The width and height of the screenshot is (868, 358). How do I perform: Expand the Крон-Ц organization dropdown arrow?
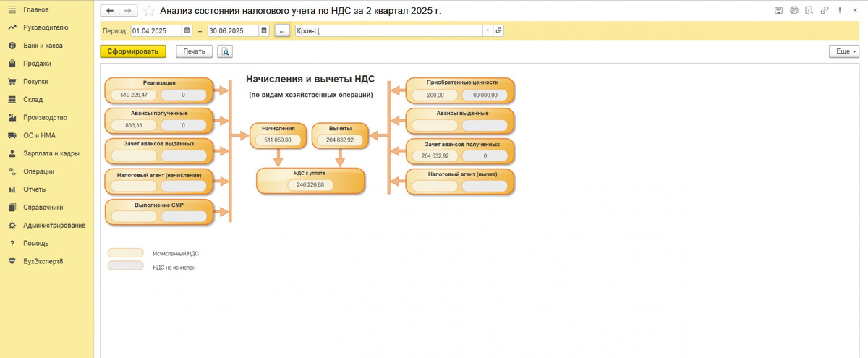(488, 31)
